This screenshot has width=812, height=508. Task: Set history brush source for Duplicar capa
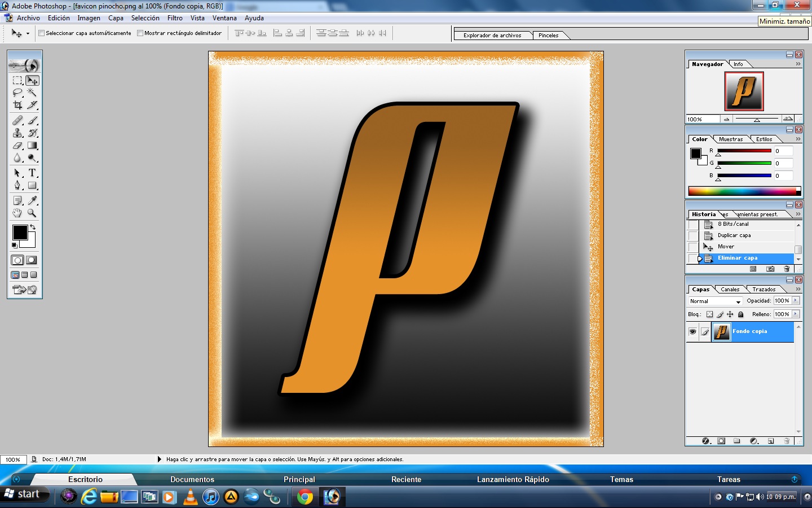(x=693, y=235)
